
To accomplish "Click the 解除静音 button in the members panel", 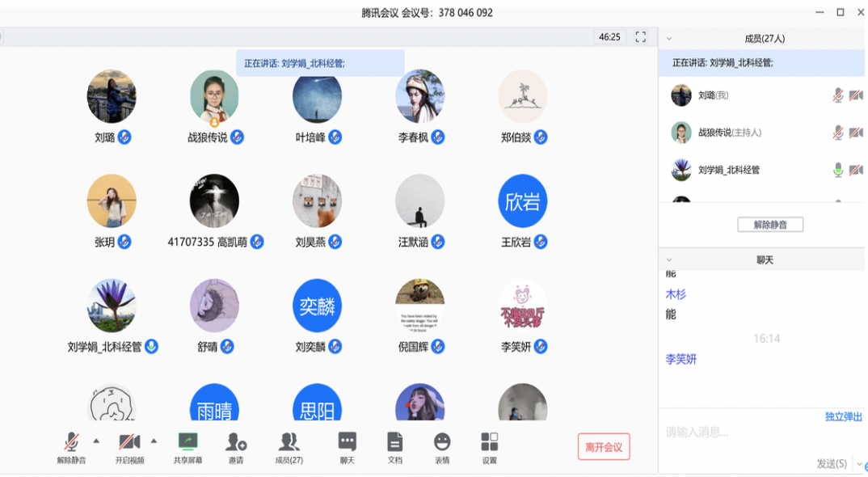I will tap(770, 225).
